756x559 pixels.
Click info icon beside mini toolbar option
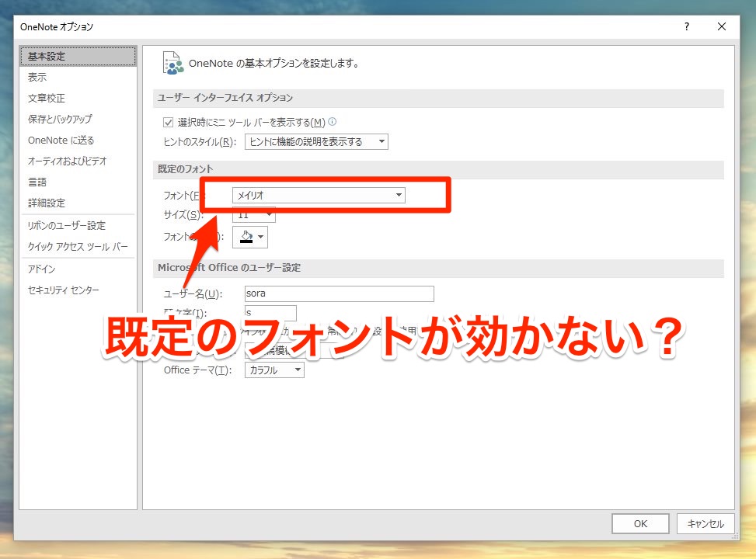333,121
